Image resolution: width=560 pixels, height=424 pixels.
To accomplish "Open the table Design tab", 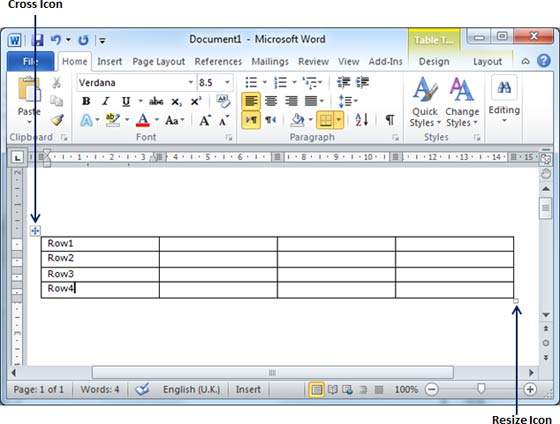I will pos(434,62).
